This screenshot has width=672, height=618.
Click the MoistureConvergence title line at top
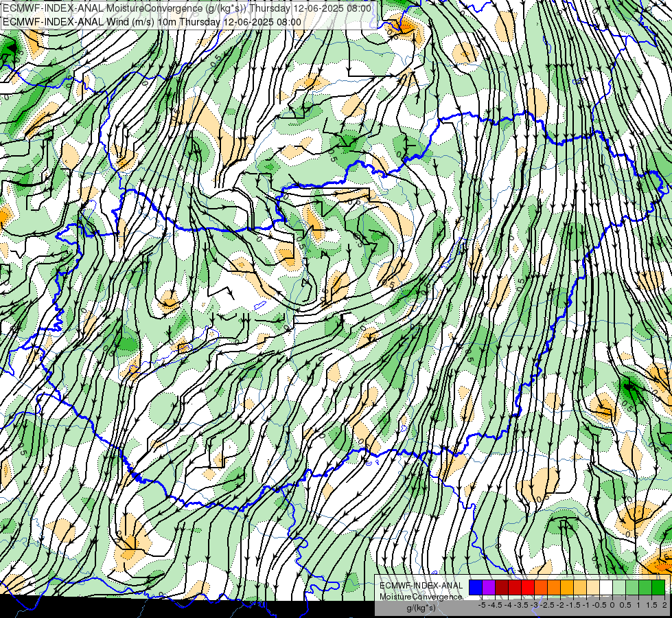click(187, 8)
